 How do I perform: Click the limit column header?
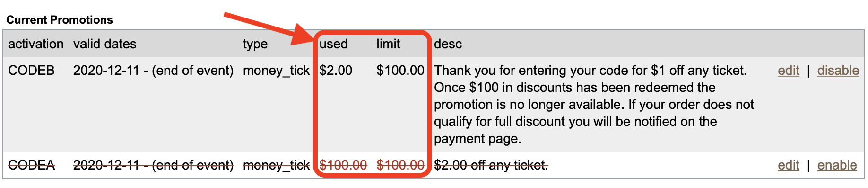click(388, 44)
